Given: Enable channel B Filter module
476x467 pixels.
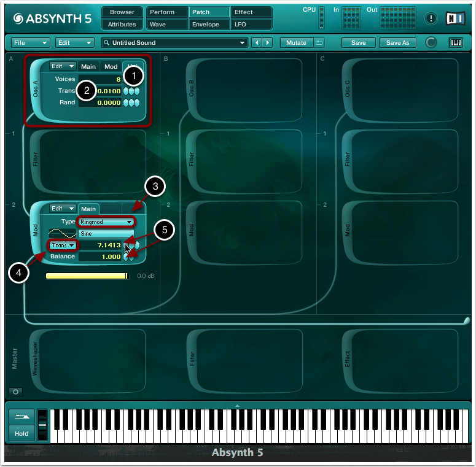Looking at the screenshot, I should (191, 160).
